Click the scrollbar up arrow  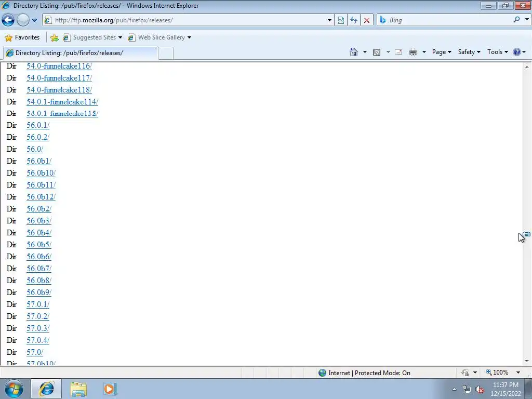click(527, 67)
